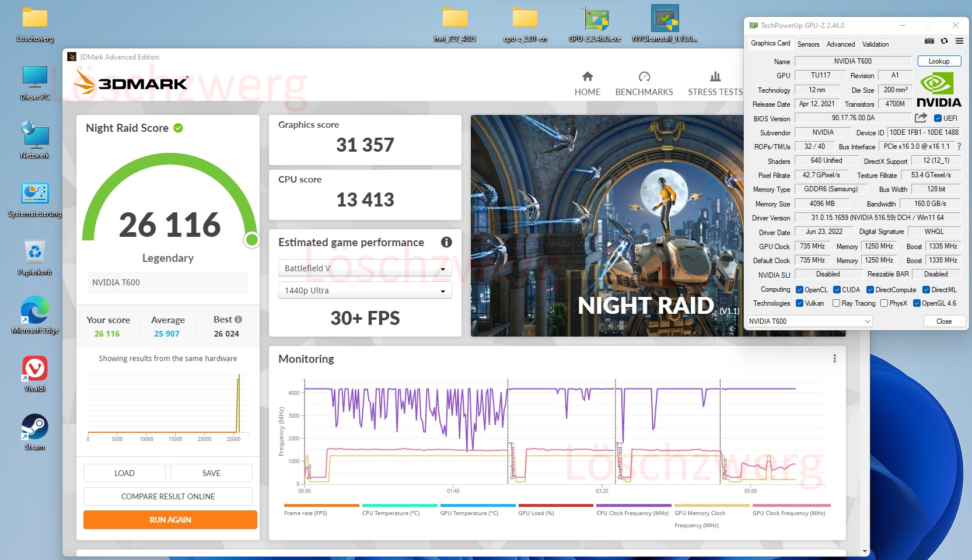Image resolution: width=972 pixels, height=560 pixels.
Task: Open the 1440p Ultra resolution dropdown
Action: click(365, 290)
